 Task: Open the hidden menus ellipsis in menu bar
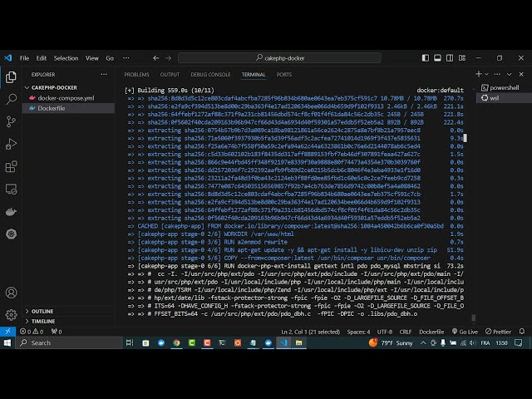click(126, 58)
